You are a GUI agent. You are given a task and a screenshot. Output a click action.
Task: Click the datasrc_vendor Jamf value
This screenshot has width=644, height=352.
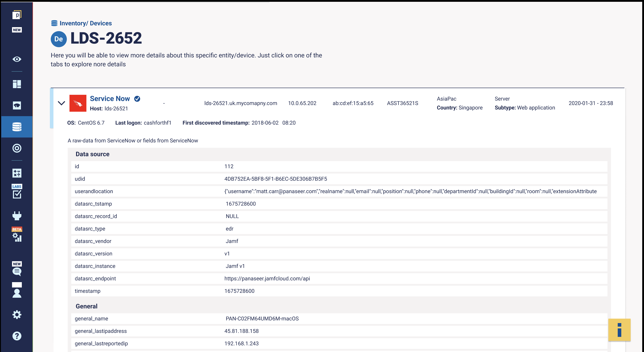[232, 241]
